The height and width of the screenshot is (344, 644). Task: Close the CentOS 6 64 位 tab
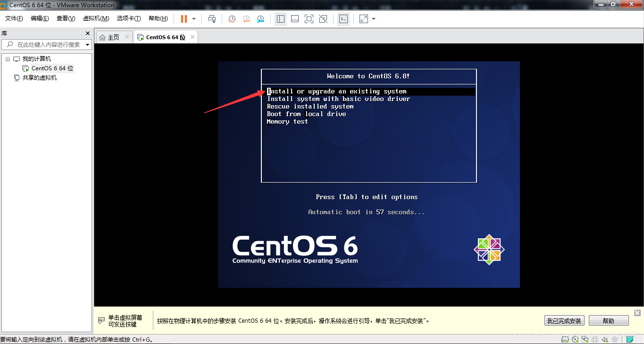coord(192,37)
